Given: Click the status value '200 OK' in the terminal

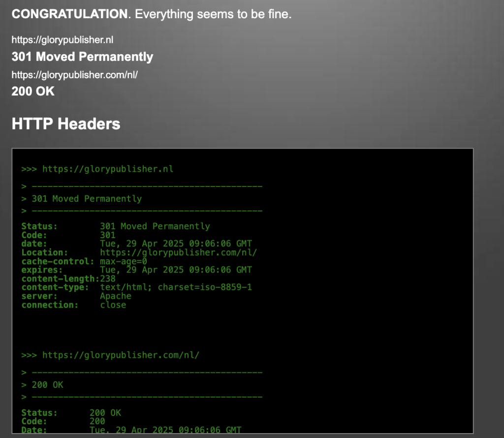Looking at the screenshot, I should click(105, 413).
